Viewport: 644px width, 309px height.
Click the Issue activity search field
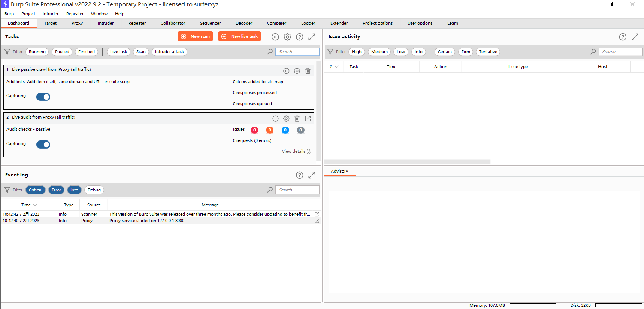(620, 52)
